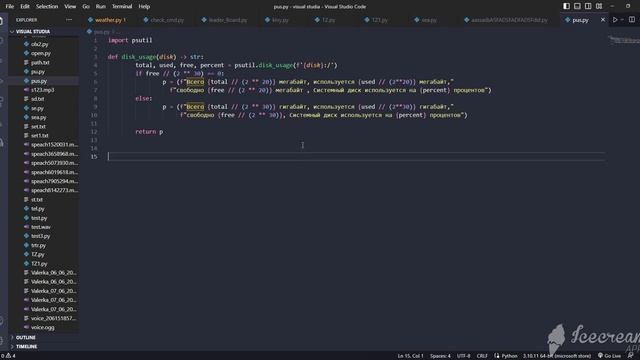Open the File menu
The width and height of the screenshot is (640, 360).
pos(9,7)
